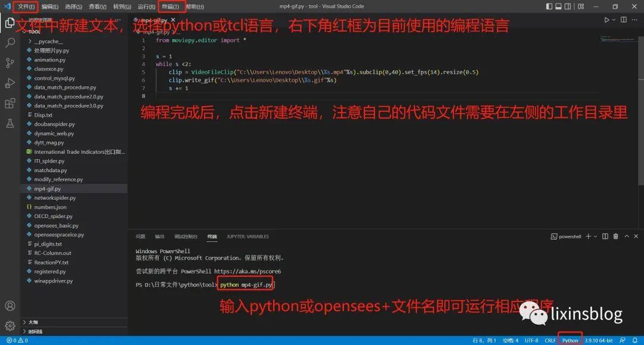The height and width of the screenshot is (345, 644).
Task: Open notifications bell in status bar
Action: [635, 340]
